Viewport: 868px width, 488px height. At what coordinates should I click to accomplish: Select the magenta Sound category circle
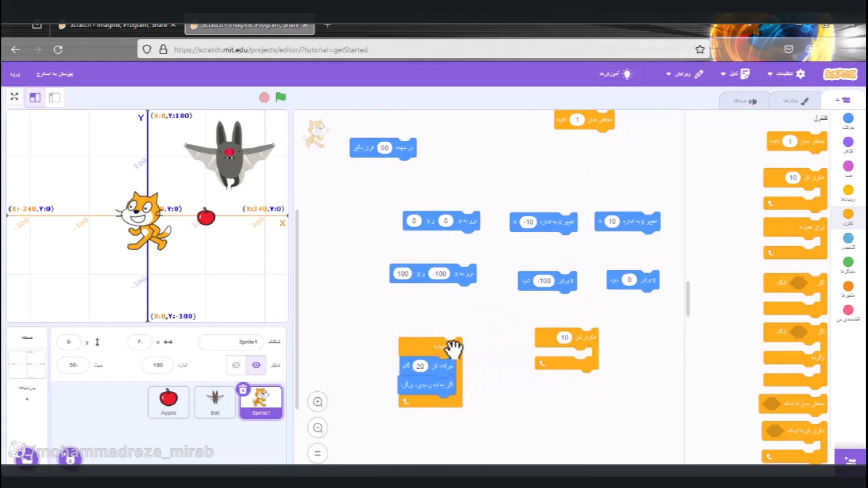click(x=848, y=166)
